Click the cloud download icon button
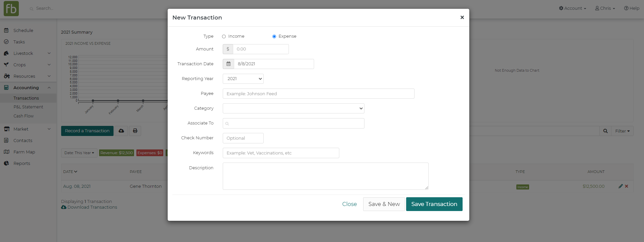This screenshot has height=242, width=644. (121, 131)
